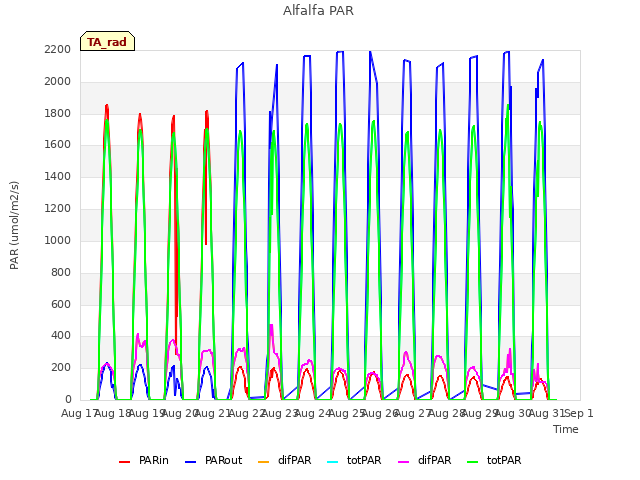The width and height of the screenshot is (640, 480).
Task: Click the 2000 y-axis tick label
Action: pos(58,82)
